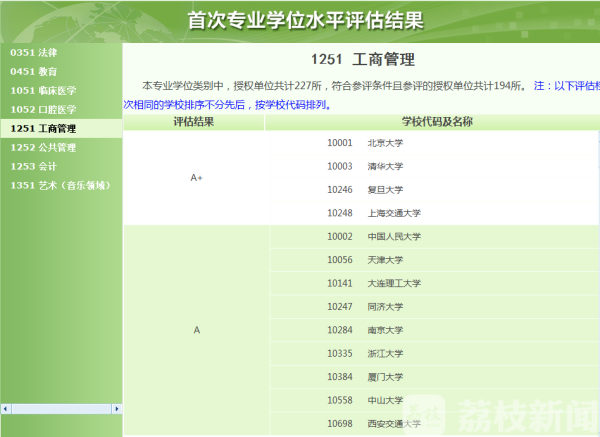Select the 10247 同济大学 row
The image size is (600, 437).
434,307
